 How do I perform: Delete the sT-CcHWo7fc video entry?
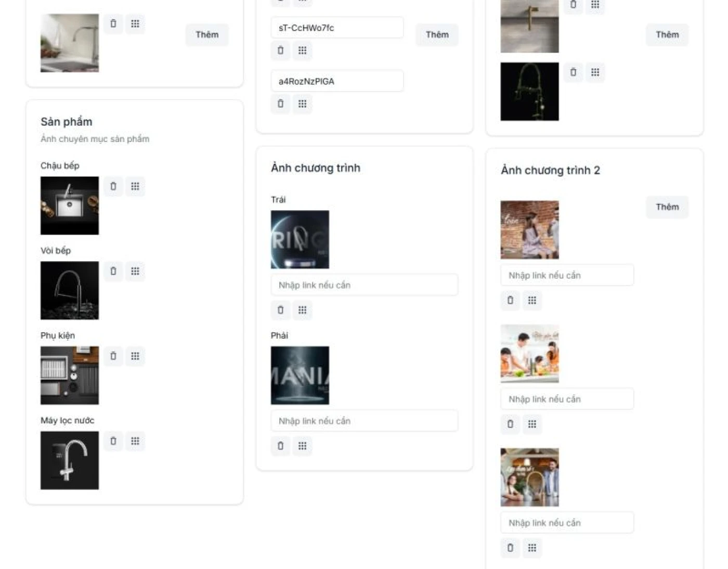tap(281, 50)
